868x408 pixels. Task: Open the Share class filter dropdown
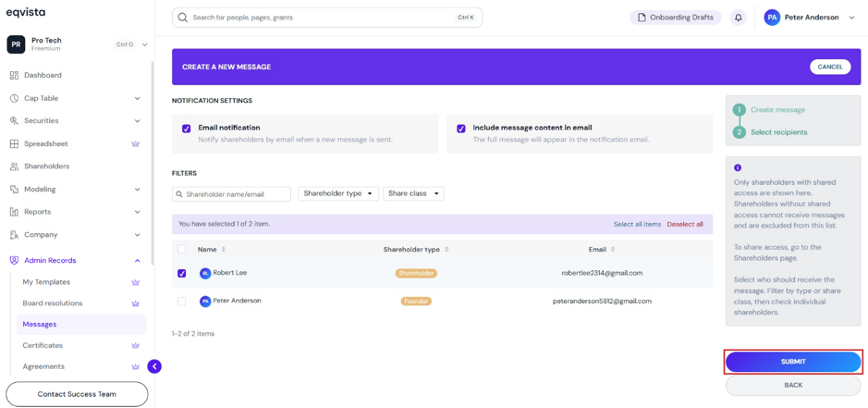click(413, 193)
